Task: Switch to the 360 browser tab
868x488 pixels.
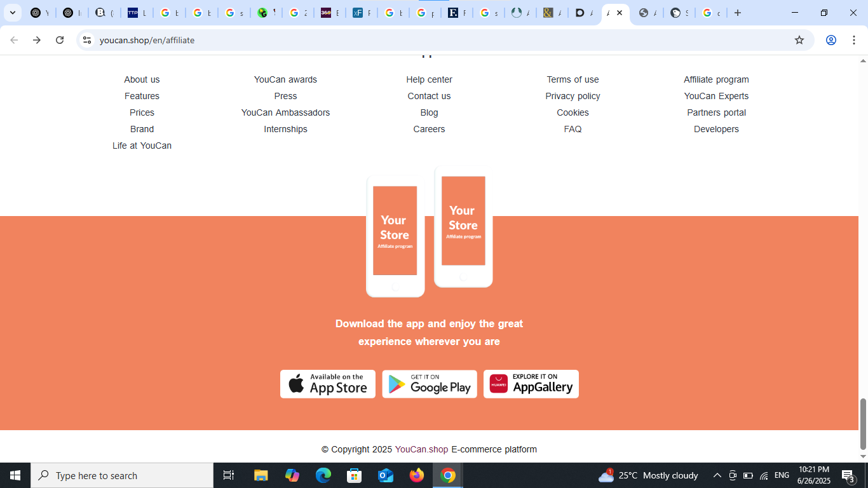Action: point(329,13)
